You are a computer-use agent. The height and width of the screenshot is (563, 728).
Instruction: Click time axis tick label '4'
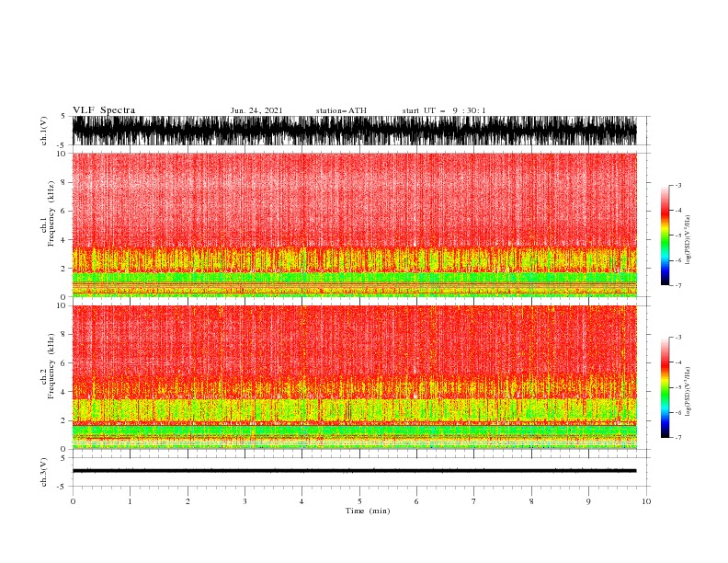(301, 501)
